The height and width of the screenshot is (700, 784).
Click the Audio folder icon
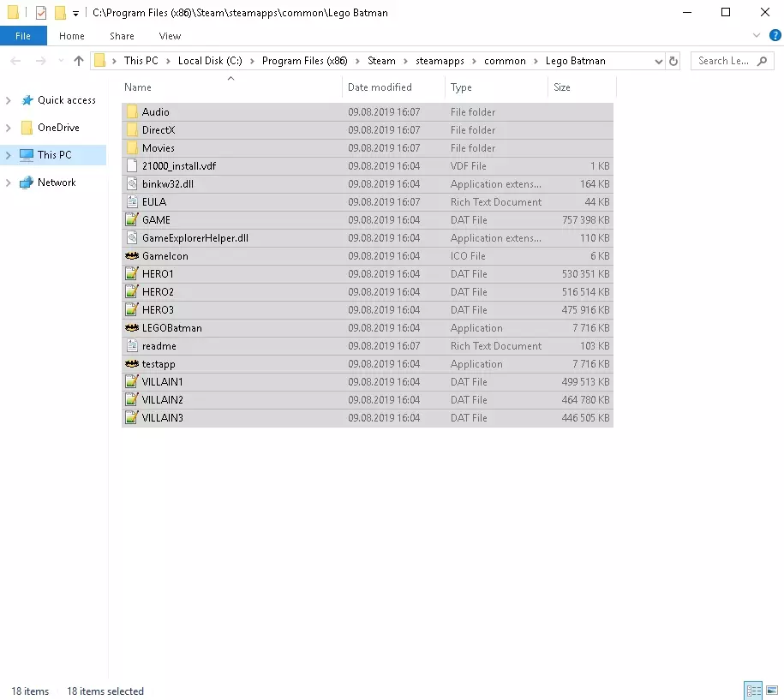point(132,112)
